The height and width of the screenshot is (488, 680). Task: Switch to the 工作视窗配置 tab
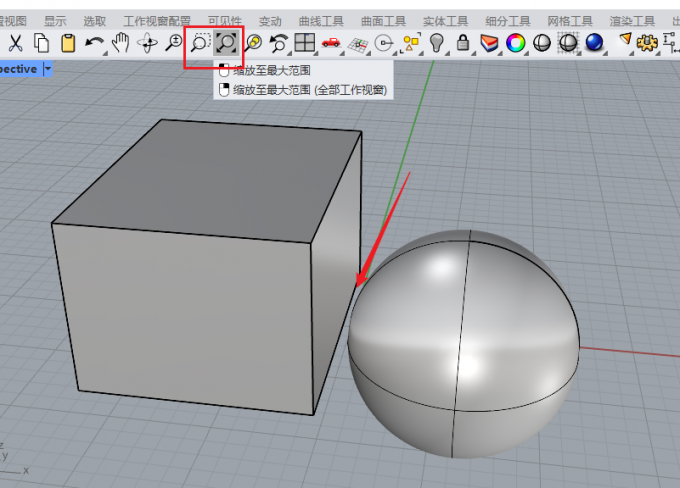(157, 21)
